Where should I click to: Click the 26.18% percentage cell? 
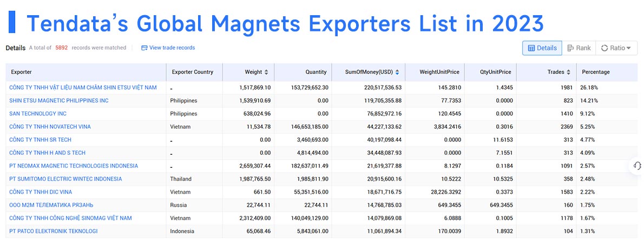coord(590,88)
